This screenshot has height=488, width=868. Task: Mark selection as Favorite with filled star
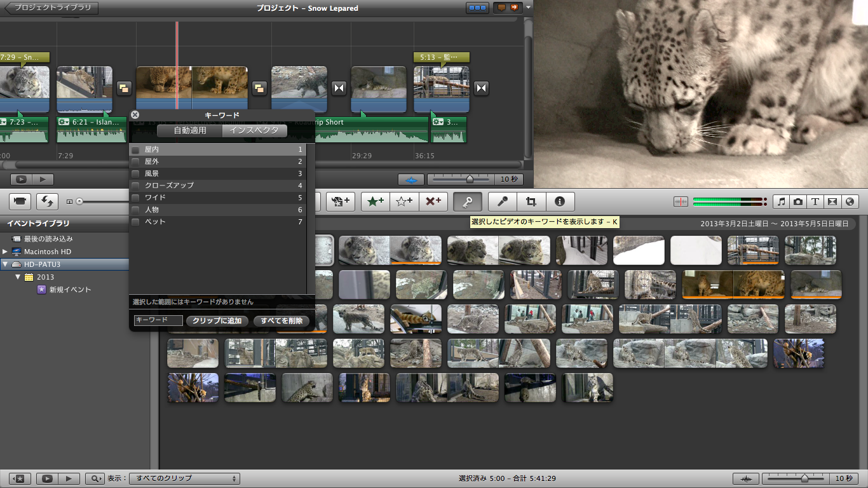tap(376, 201)
